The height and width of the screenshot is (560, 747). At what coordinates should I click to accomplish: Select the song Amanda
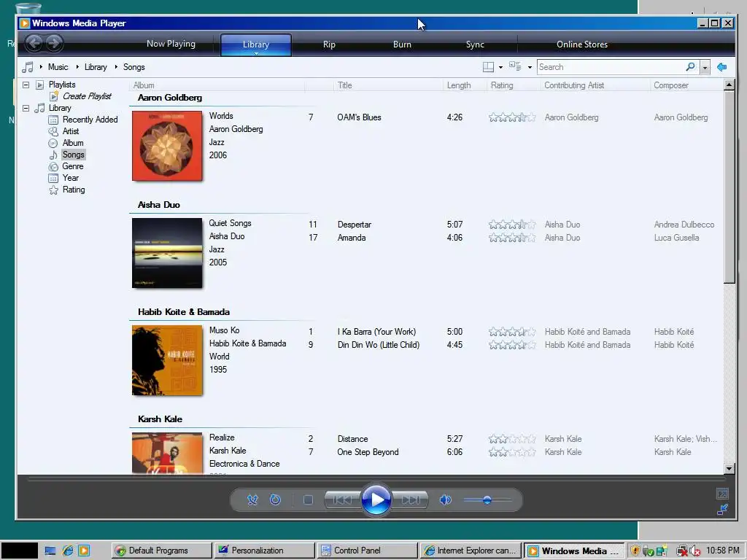352,238
